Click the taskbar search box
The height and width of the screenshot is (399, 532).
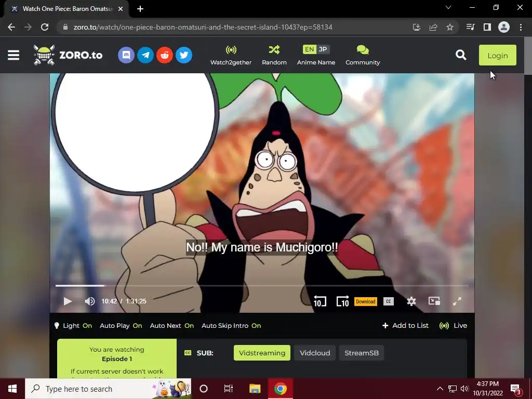pyautogui.click(x=108, y=389)
